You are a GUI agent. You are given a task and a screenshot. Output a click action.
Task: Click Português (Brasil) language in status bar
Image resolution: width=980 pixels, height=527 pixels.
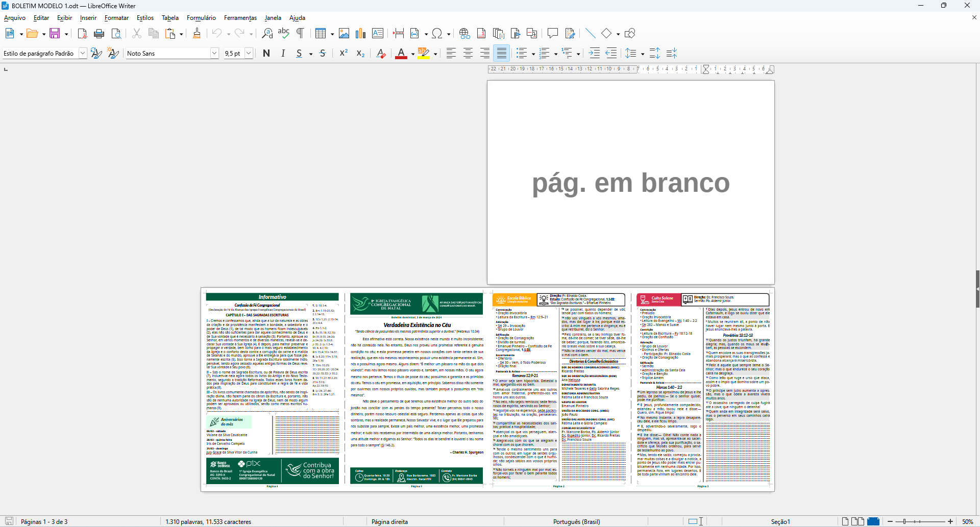[577, 521]
